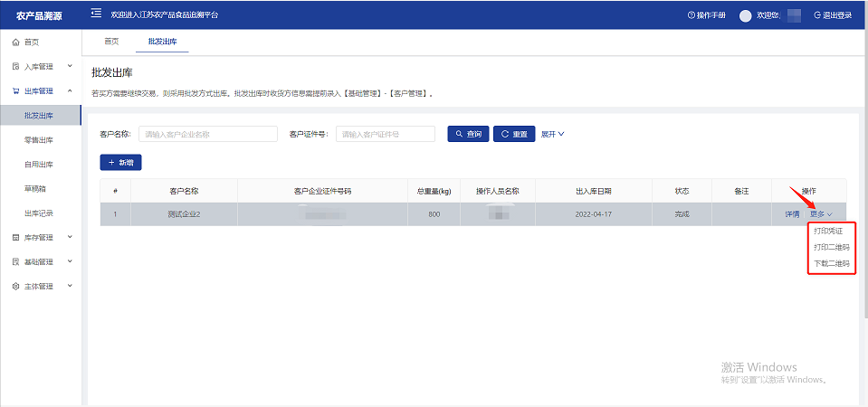
Task: Click the 新增 add button
Action: 120,162
